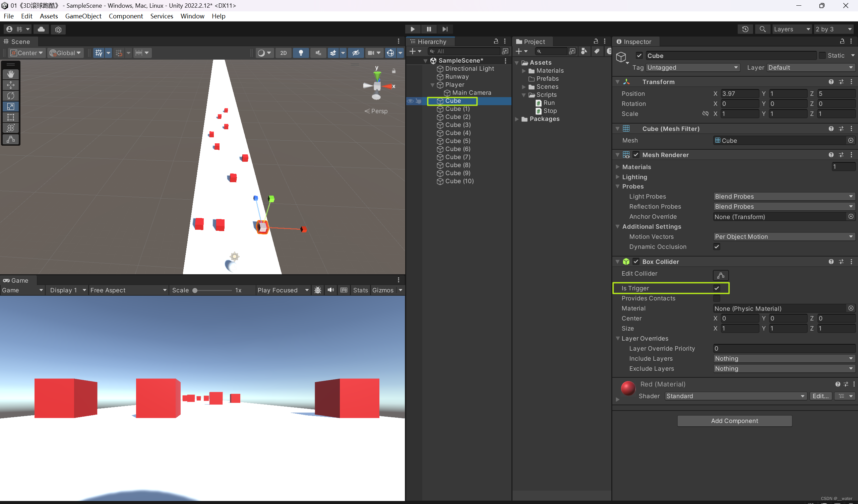Enable the Static checkbox
The image size is (858, 504).
tap(822, 56)
